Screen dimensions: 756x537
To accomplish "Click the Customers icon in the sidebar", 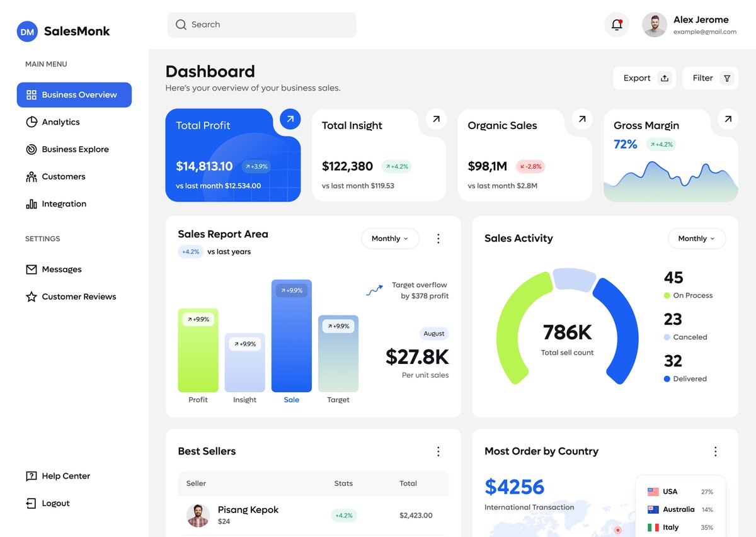I will click(x=31, y=176).
